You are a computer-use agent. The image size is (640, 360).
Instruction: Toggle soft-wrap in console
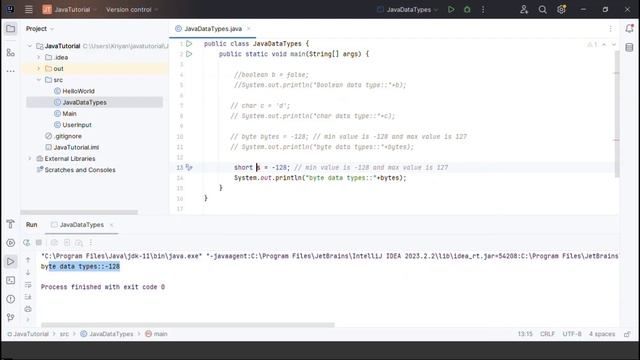pos(28,284)
